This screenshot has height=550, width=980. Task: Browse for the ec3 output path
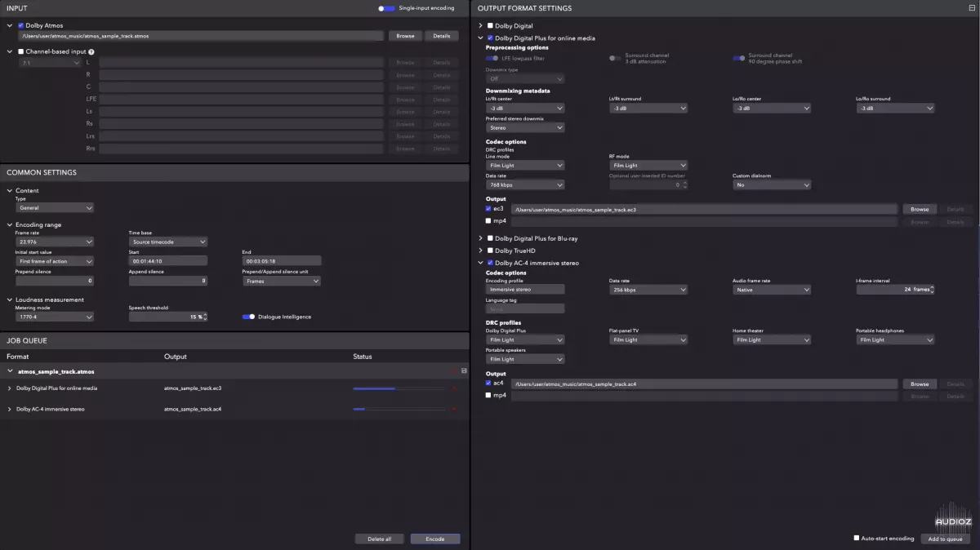point(920,210)
